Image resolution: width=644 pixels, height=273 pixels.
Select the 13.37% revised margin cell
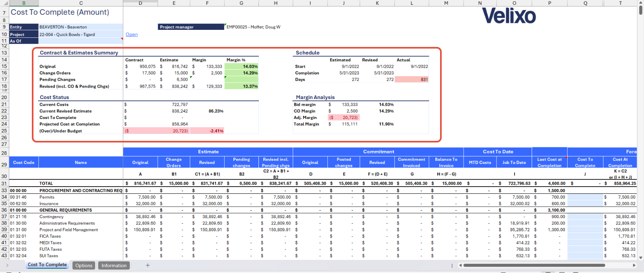pyautogui.click(x=241, y=86)
